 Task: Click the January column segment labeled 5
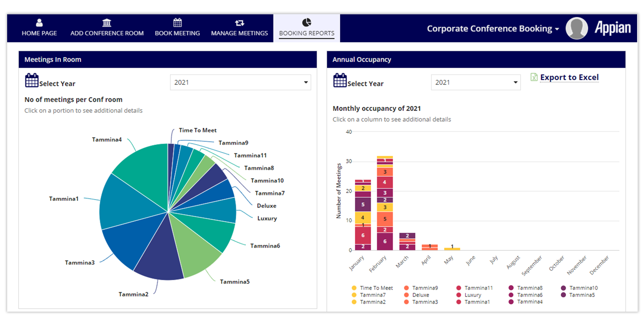[363, 204]
